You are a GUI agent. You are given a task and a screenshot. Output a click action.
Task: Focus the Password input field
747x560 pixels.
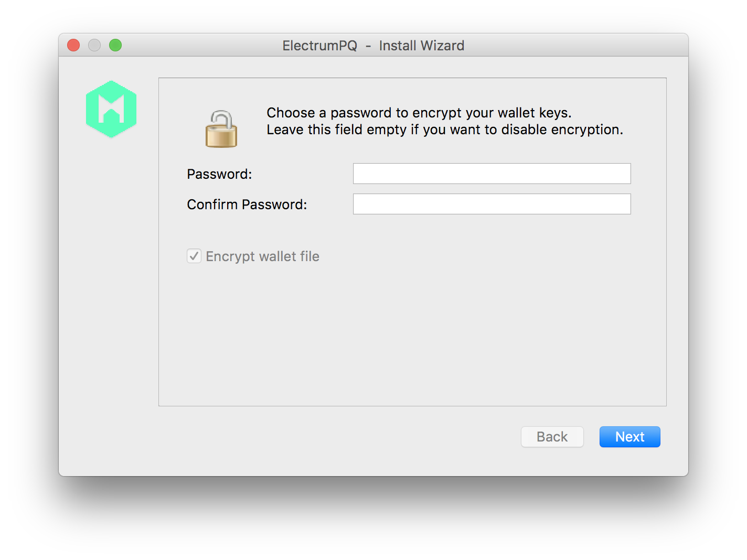[x=492, y=174]
